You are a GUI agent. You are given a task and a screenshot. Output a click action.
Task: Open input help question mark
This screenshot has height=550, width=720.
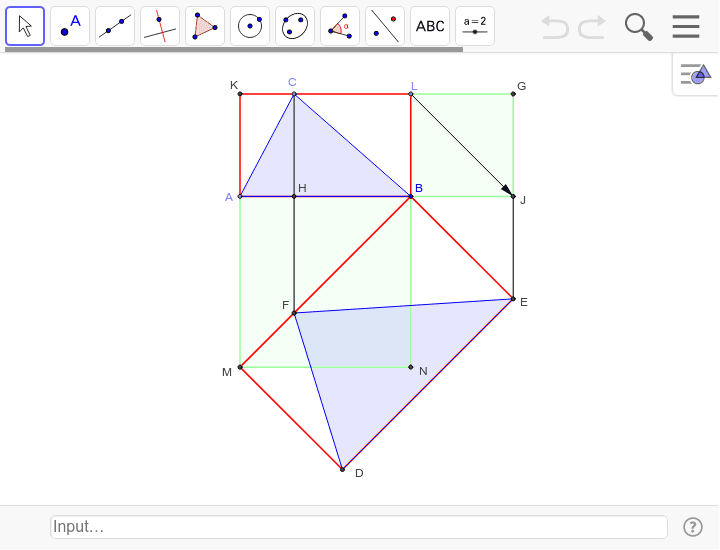tap(692, 527)
